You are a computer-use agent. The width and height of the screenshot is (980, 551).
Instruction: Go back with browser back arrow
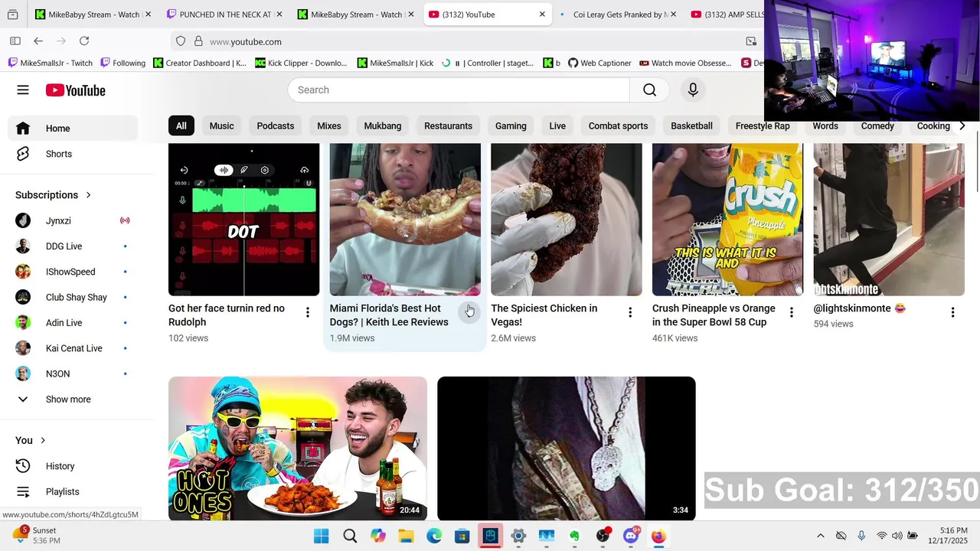point(38,41)
